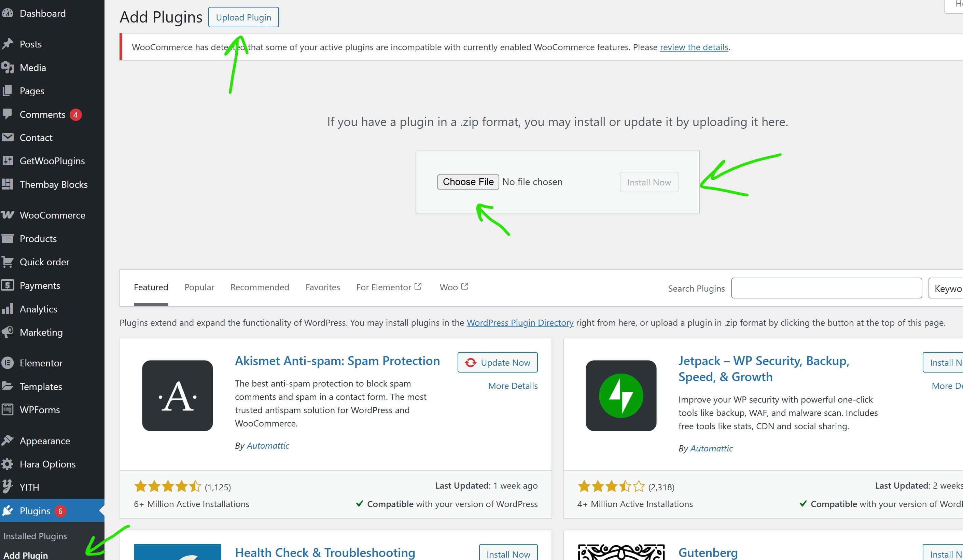Click the Products archive icon
The image size is (963, 560).
pos(8,239)
